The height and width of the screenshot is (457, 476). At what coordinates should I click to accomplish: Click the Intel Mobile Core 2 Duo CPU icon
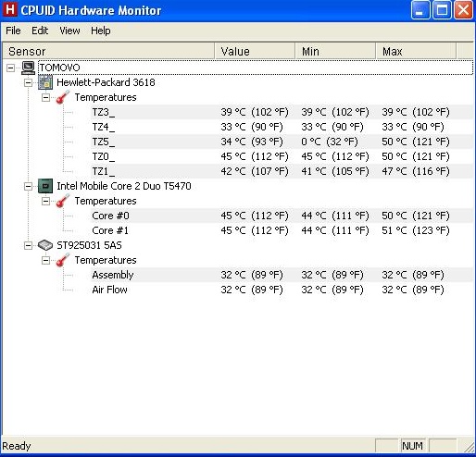click(x=45, y=186)
